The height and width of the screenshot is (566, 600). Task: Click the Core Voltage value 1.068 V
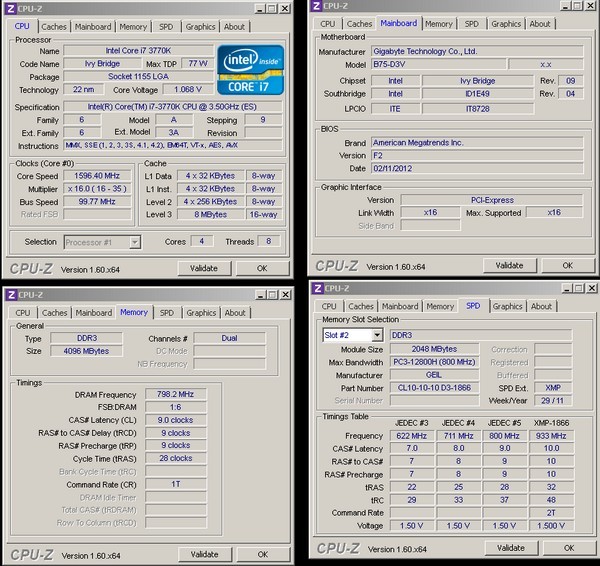click(x=188, y=89)
